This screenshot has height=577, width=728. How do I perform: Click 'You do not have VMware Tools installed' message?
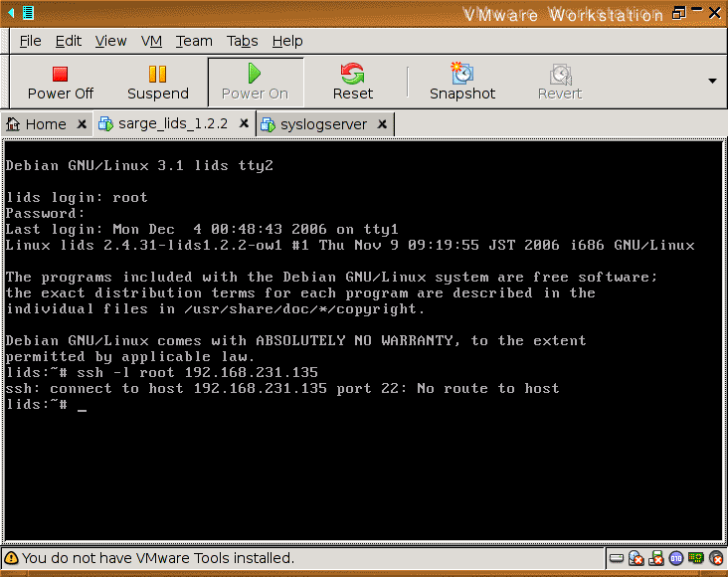point(158,558)
